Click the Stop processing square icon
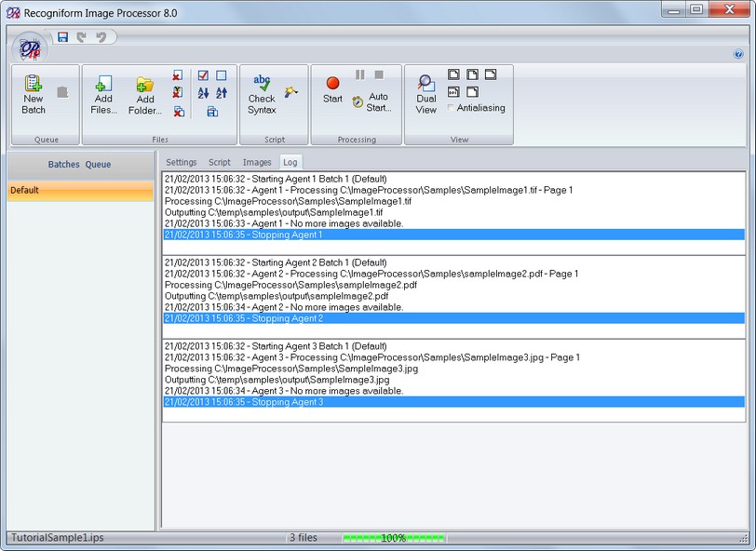 tap(379, 74)
